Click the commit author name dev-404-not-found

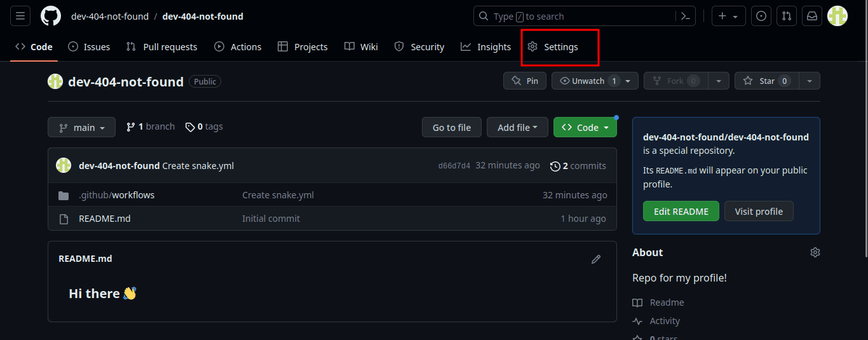point(119,166)
